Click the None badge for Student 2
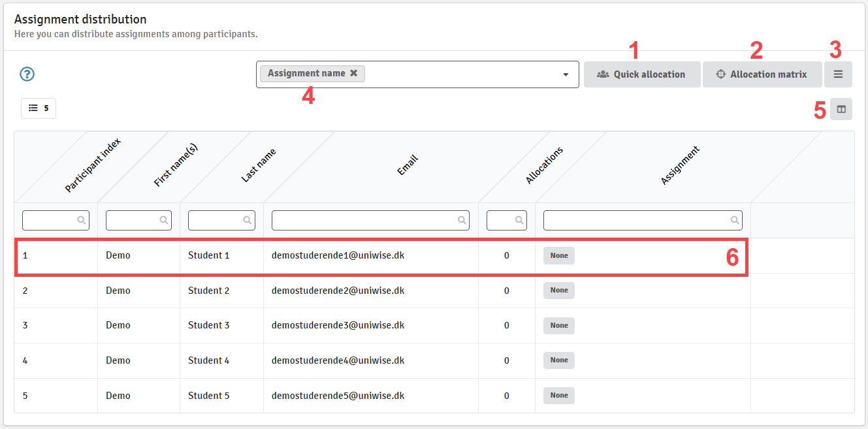 [x=559, y=290]
